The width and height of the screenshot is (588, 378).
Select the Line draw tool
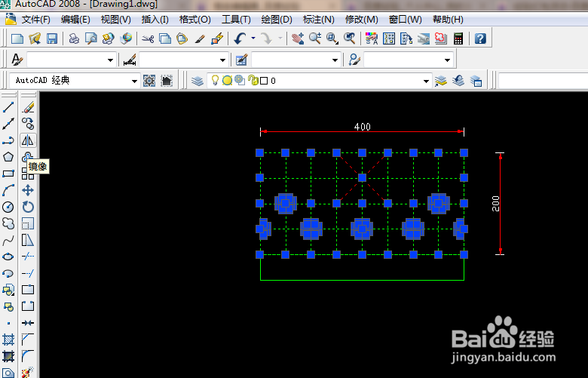tap(8, 107)
